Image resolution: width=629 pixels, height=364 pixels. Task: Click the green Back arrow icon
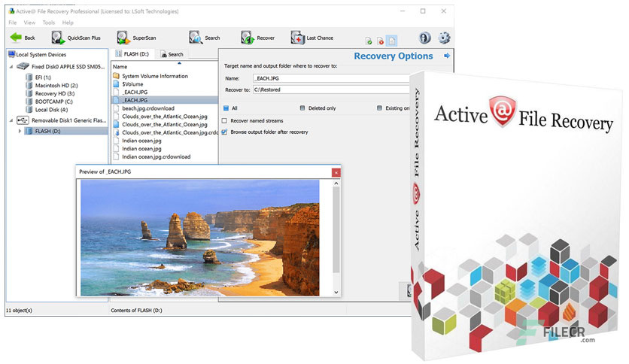point(16,38)
